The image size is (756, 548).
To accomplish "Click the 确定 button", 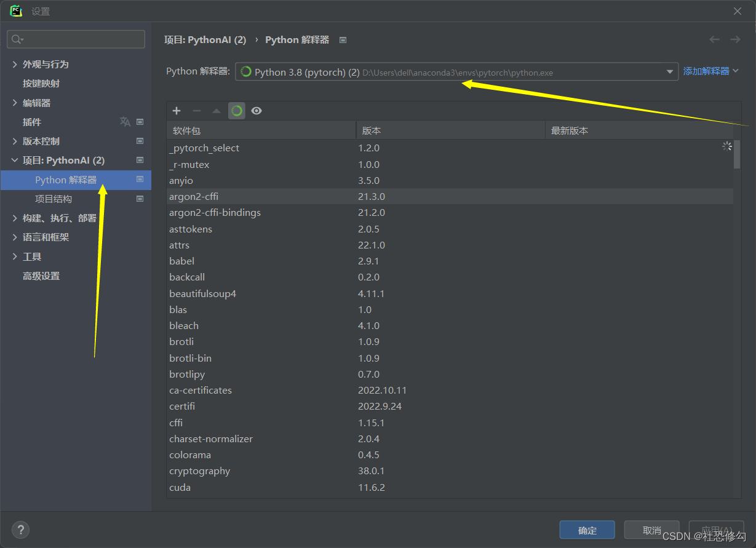I will click(x=586, y=530).
